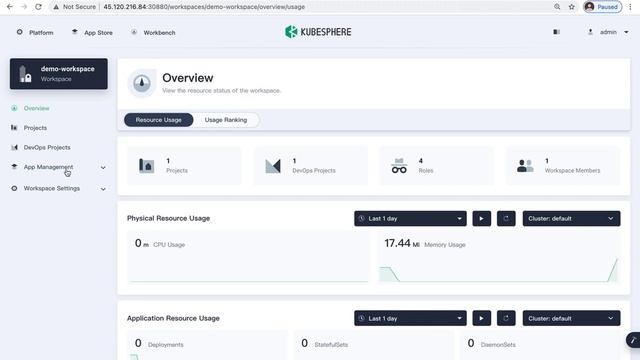The image size is (640, 360).
Task: Click App Management in the sidebar
Action: tap(48, 167)
